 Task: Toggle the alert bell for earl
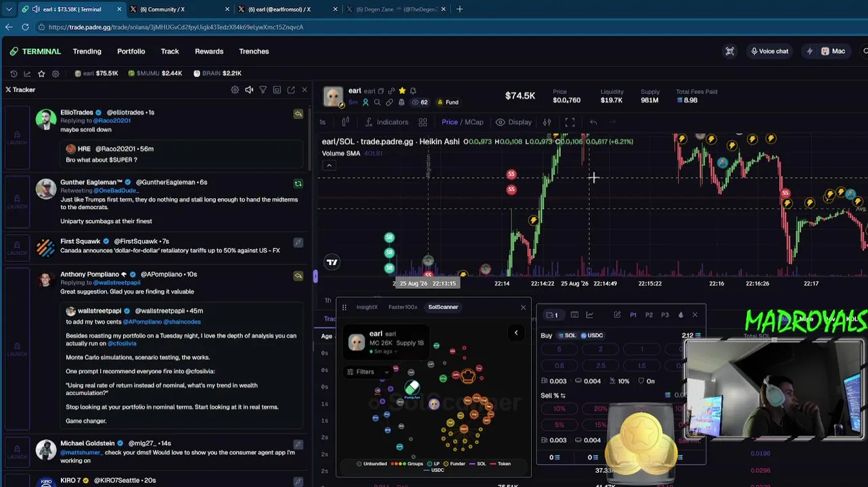tap(413, 91)
